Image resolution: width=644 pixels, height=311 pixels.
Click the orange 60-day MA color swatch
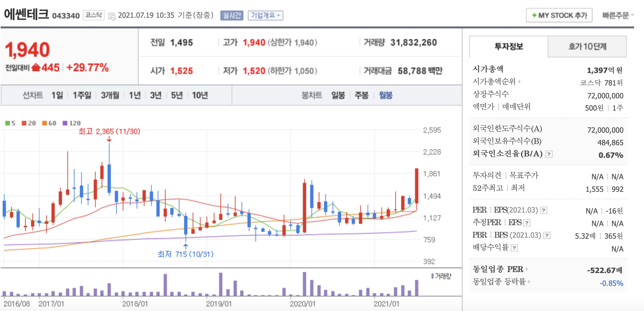pyautogui.click(x=45, y=123)
